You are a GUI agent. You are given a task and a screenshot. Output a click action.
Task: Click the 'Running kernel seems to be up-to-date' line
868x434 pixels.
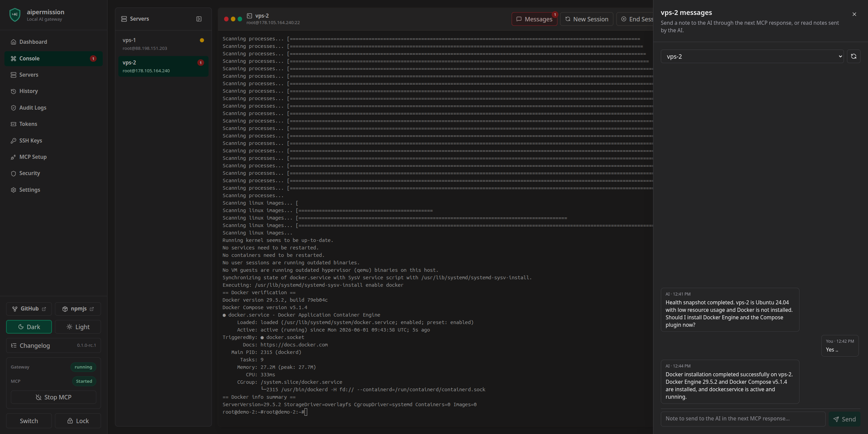pos(278,240)
